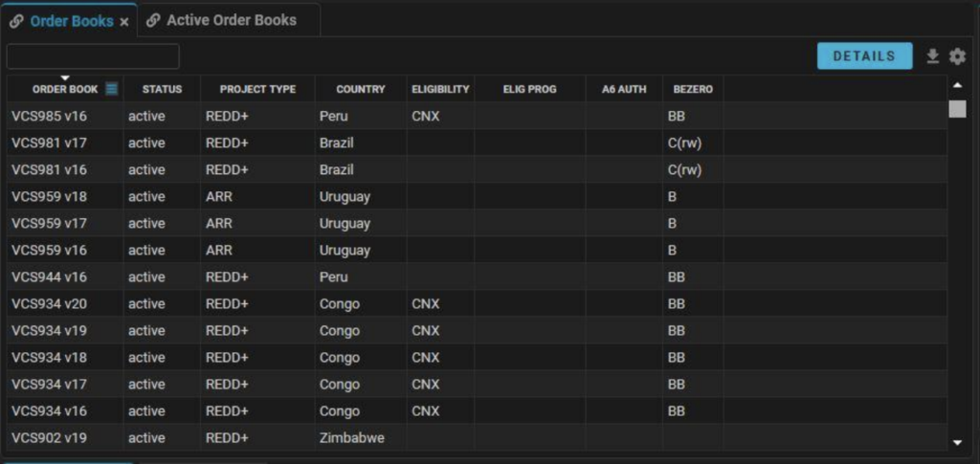Click the vertical scrollbar thumb
Screen dimensions: 980x464
[x=957, y=109]
